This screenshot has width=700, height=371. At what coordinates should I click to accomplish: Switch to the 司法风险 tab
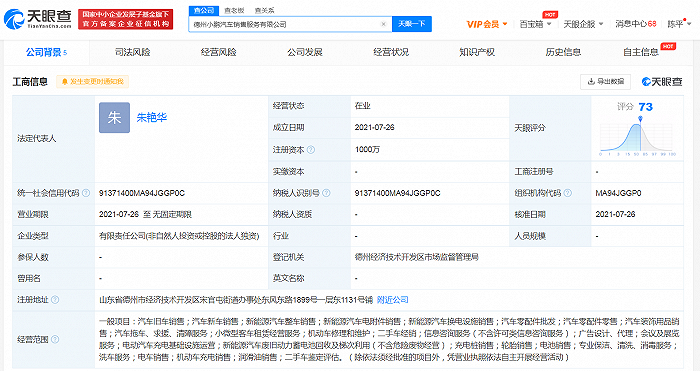[x=132, y=52]
